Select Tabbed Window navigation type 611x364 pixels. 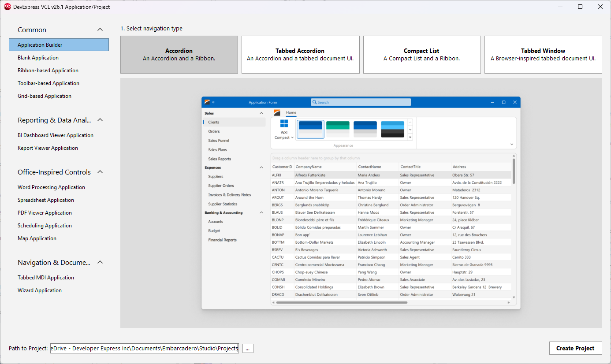543,55
